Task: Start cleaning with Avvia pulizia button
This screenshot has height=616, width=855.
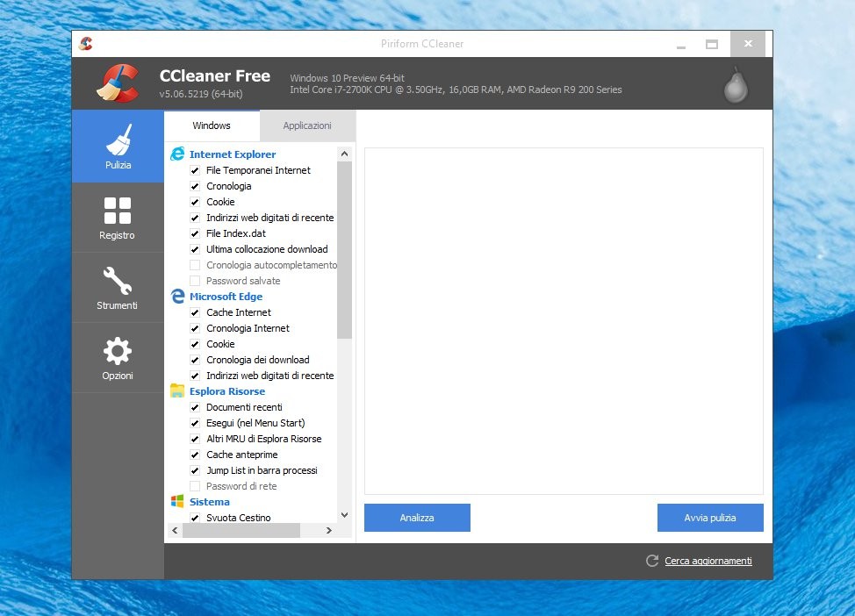Action: (709, 518)
